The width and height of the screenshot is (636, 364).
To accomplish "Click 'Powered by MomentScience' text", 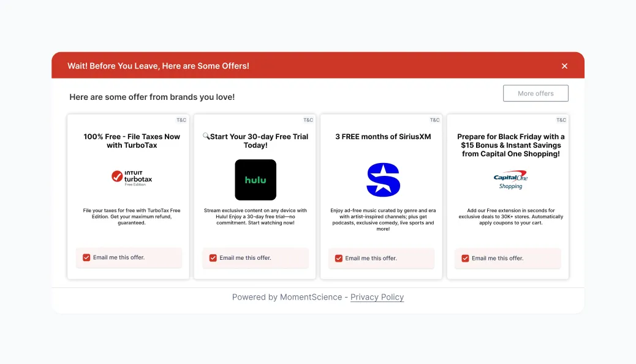I will [287, 297].
